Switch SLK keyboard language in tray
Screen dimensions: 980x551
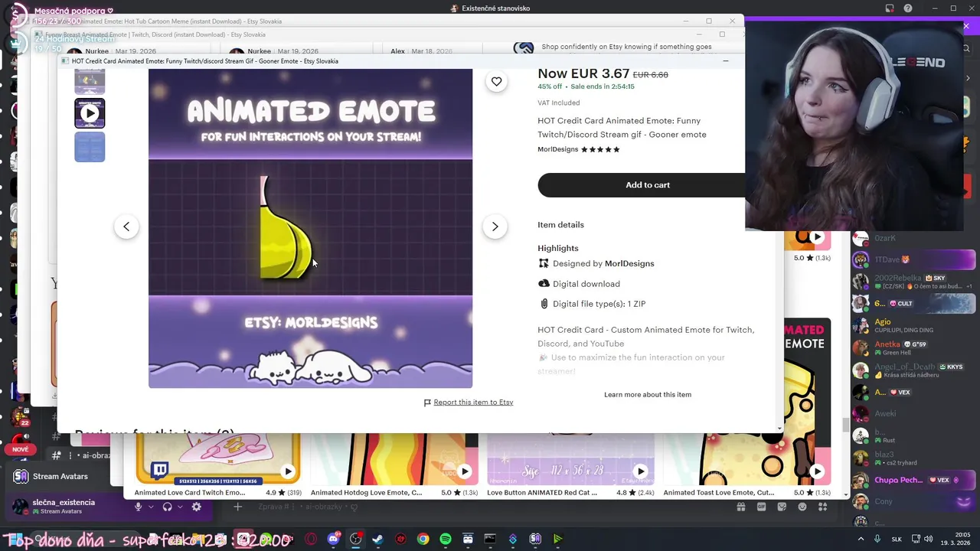[897, 539]
